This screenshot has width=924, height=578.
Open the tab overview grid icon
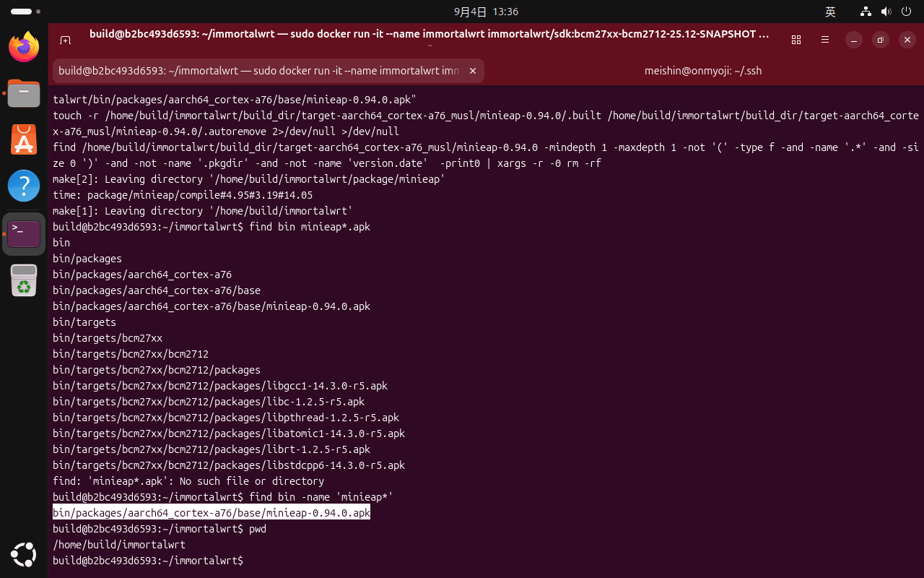tap(796, 40)
